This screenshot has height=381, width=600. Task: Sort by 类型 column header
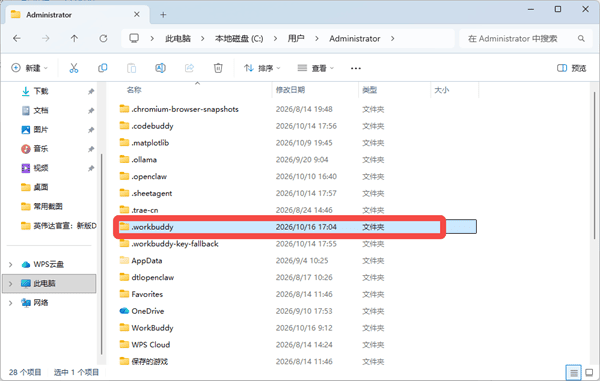(x=370, y=90)
